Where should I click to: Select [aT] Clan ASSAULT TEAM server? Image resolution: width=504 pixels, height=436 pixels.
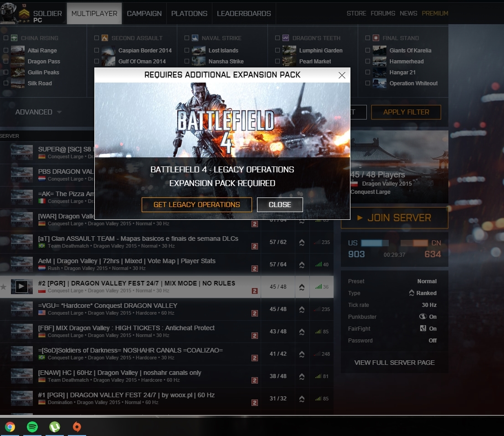coord(166,242)
